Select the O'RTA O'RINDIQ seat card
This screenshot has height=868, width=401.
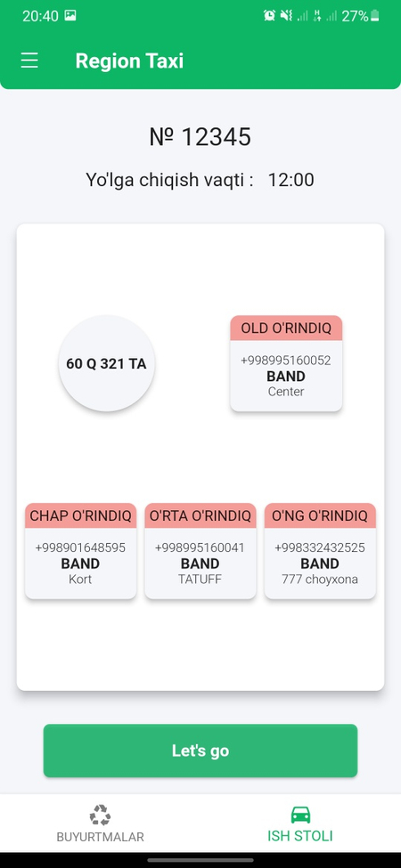(200, 551)
